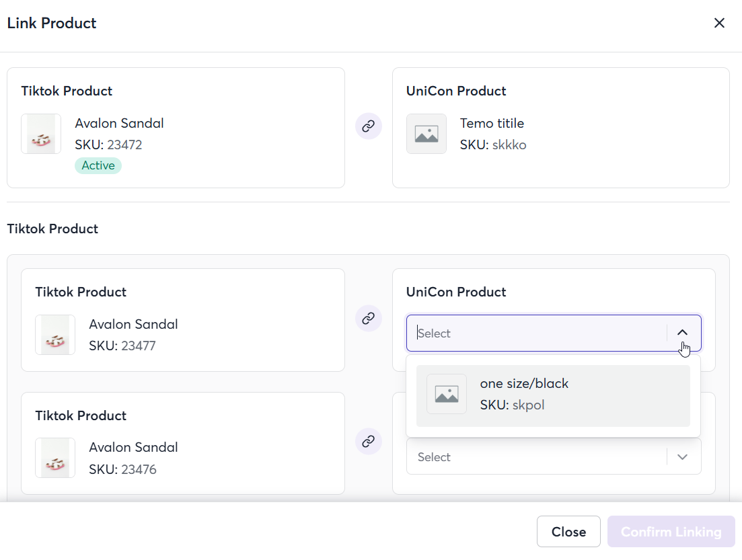Click Avalon Sandal title above SKU 23472
Image resolution: width=742 pixels, height=560 pixels.
(x=119, y=124)
